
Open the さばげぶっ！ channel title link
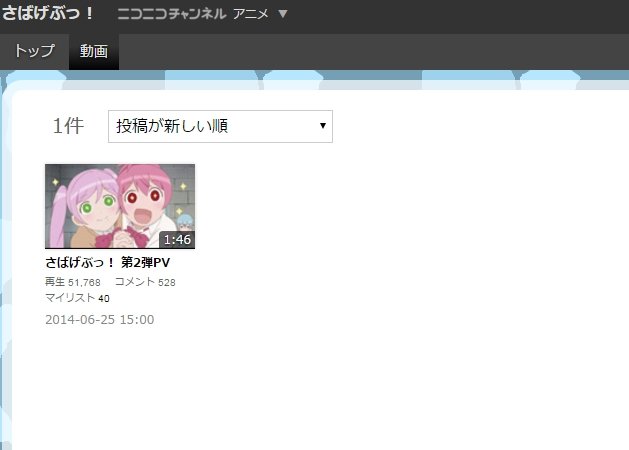coord(47,13)
